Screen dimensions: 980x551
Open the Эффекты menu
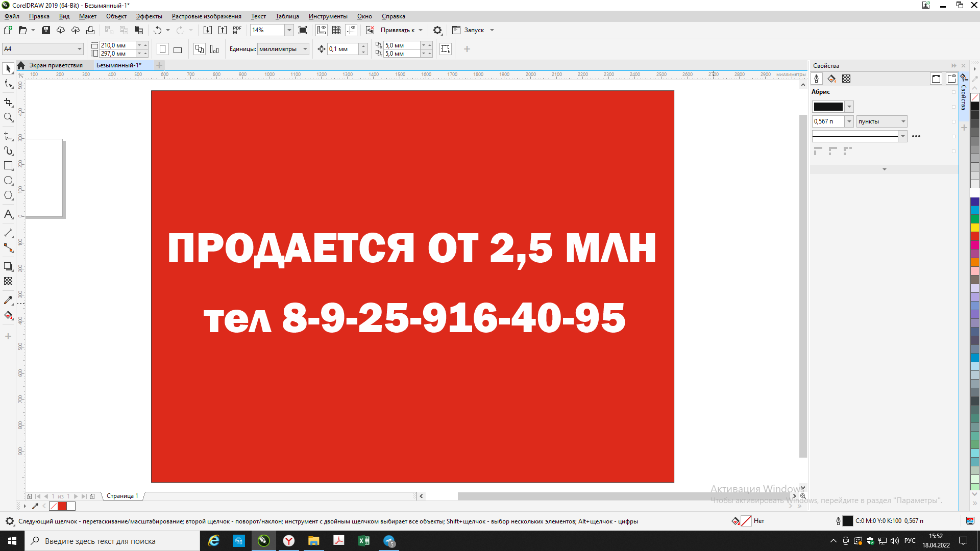coord(149,16)
